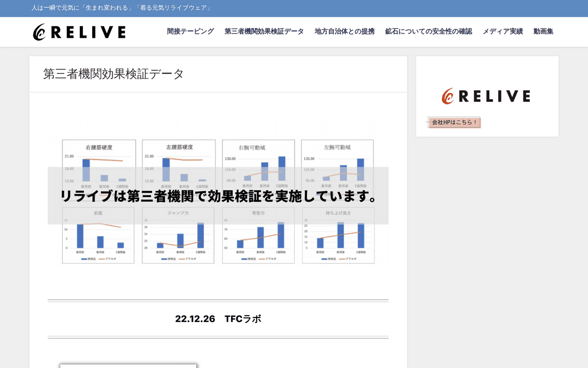Click the 第三者機関効果検証データ page heading

(113, 74)
